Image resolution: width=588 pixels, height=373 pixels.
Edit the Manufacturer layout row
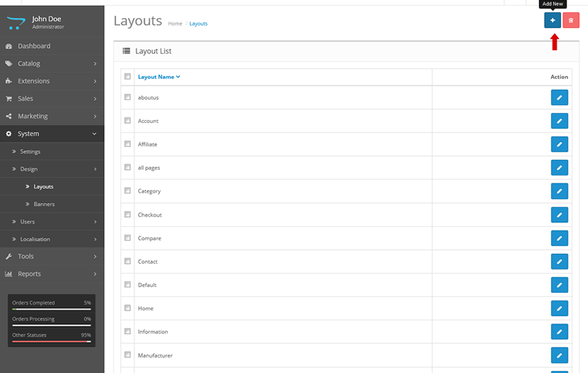click(x=559, y=355)
